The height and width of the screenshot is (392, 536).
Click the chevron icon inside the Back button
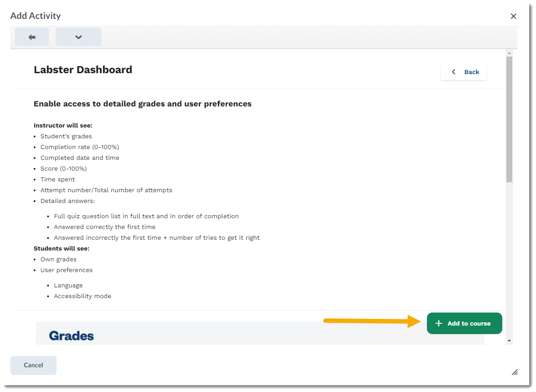[x=453, y=72]
